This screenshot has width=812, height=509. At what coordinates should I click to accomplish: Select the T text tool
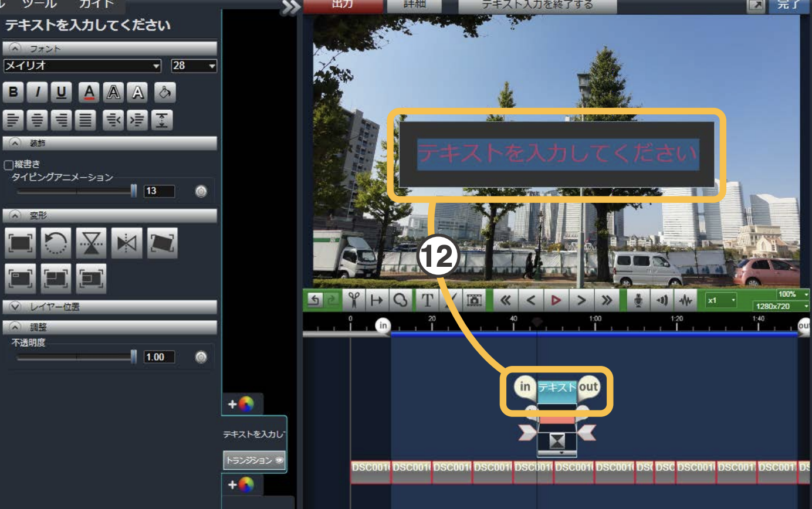point(427,300)
